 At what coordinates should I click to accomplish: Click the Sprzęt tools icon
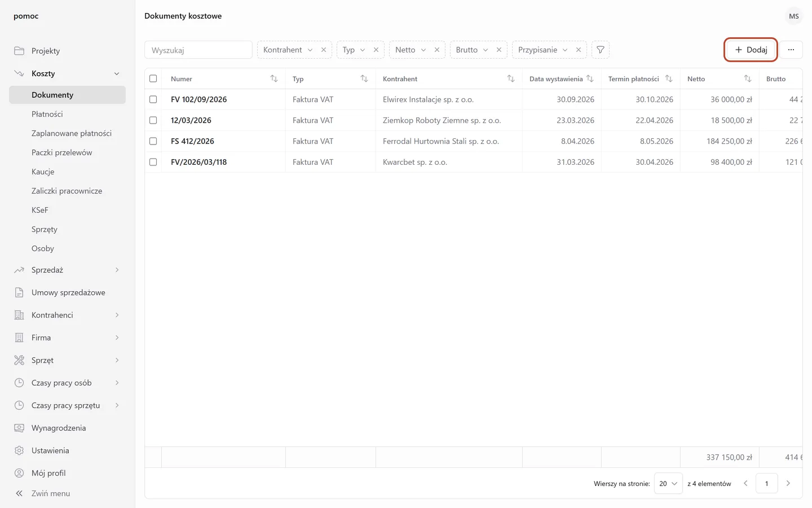tap(19, 360)
